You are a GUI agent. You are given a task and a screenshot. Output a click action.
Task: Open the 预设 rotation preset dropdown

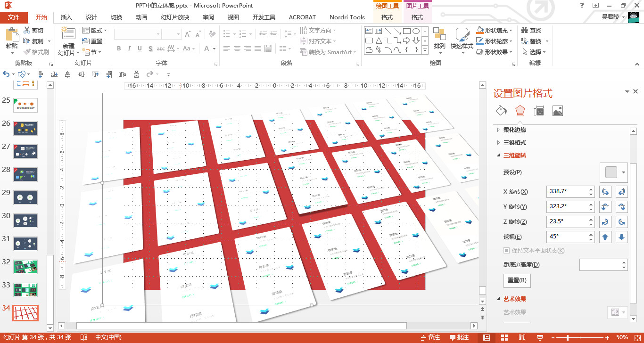point(624,172)
